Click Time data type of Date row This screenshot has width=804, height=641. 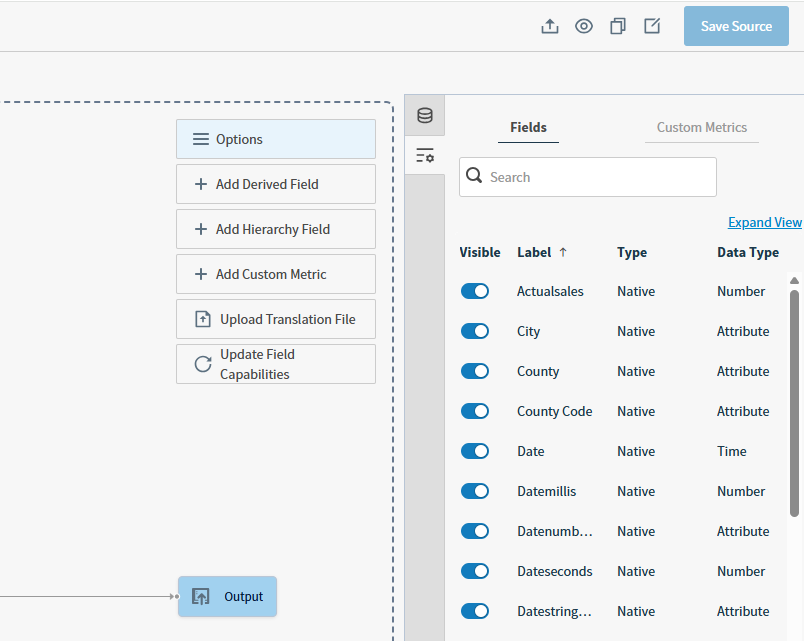coord(732,451)
